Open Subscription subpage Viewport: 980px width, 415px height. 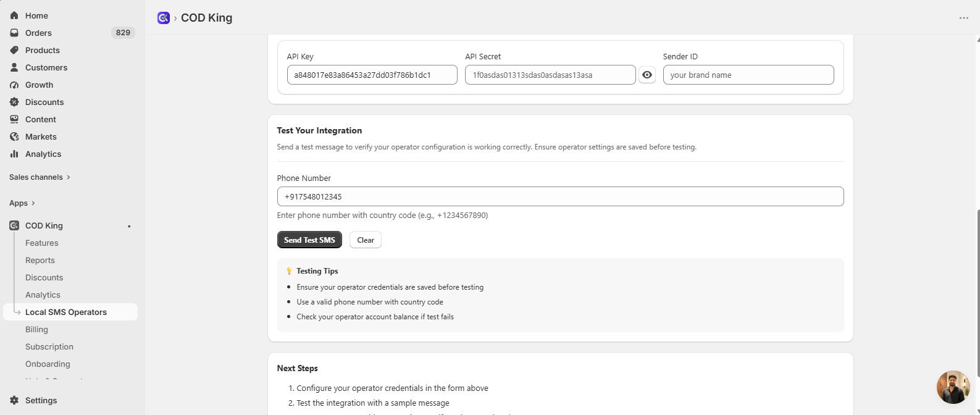pyautogui.click(x=49, y=346)
